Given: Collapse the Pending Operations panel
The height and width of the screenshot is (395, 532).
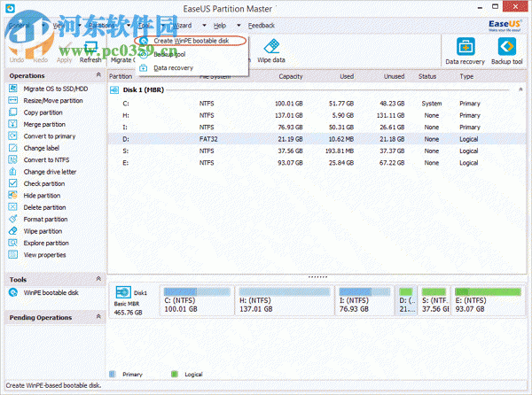Looking at the screenshot, I should point(98,317).
